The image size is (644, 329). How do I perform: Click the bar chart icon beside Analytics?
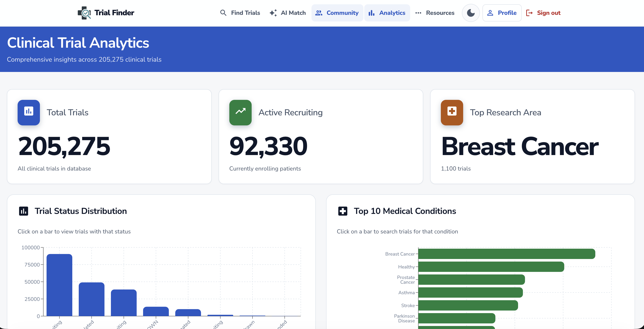pos(372,13)
